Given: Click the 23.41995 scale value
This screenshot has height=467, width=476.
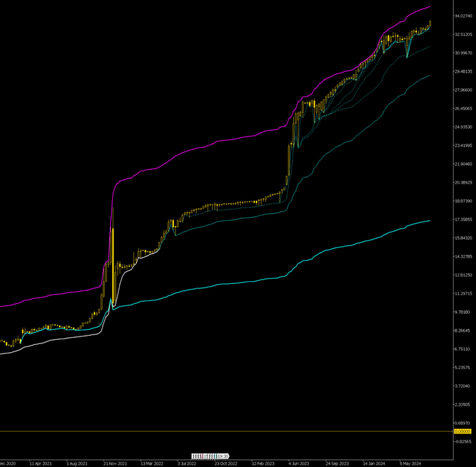Looking at the screenshot, I should (463, 145).
